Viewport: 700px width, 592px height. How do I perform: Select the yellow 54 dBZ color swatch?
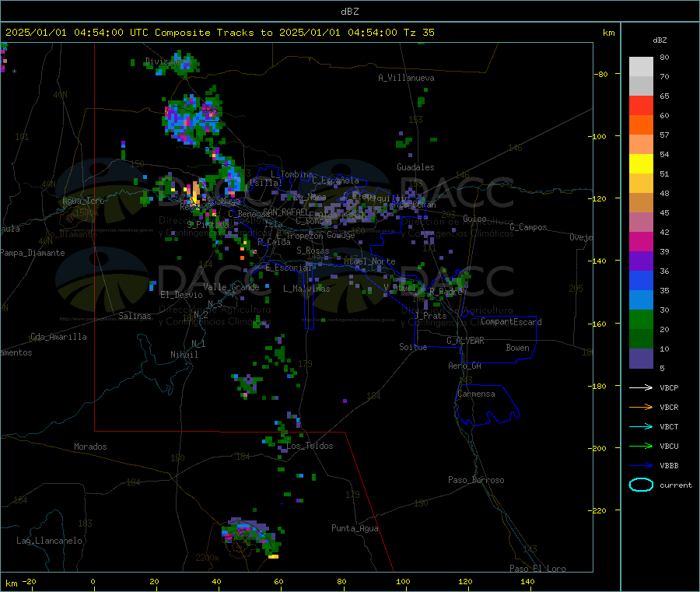(x=641, y=164)
